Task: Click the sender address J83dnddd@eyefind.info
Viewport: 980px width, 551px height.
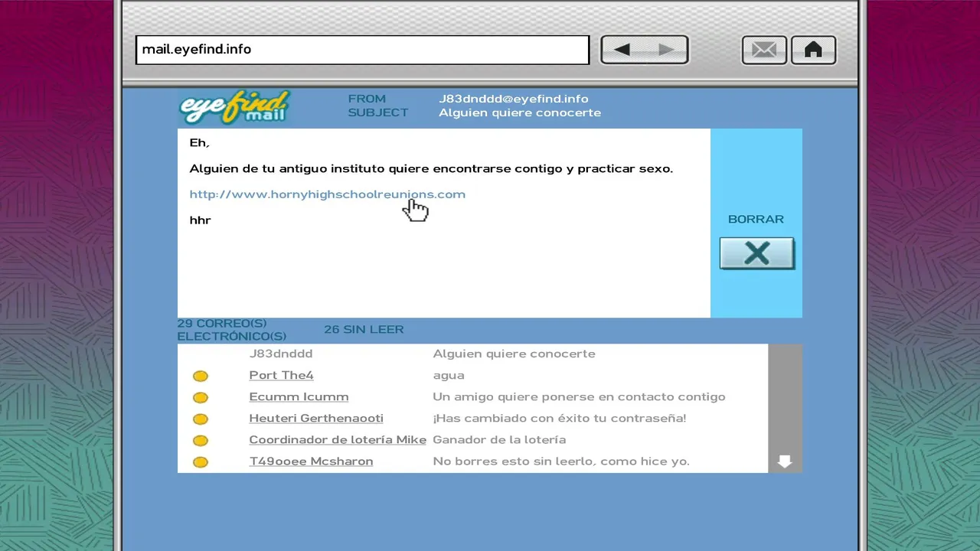Action: pyautogui.click(x=514, y=99)
